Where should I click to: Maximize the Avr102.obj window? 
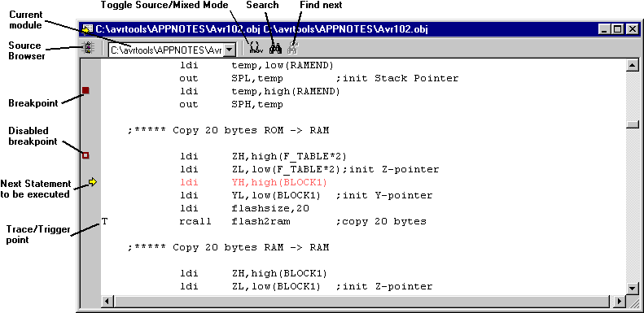point(617,29)
